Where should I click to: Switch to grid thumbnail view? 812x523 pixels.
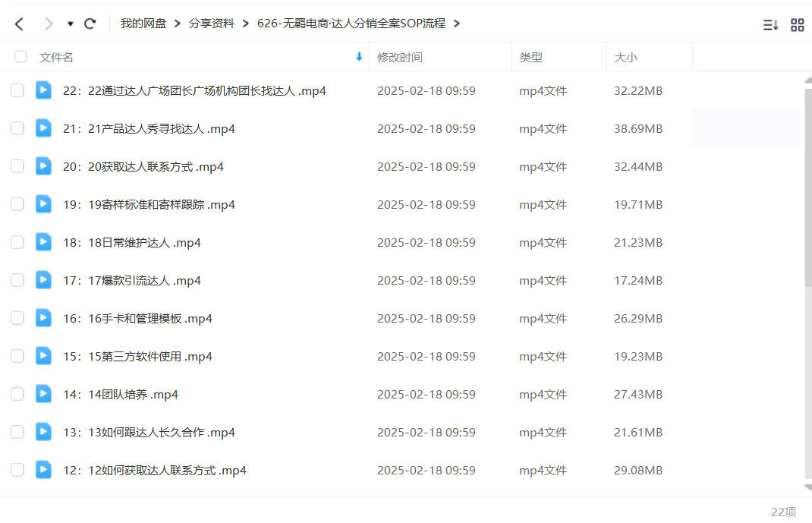coord(798,24)
